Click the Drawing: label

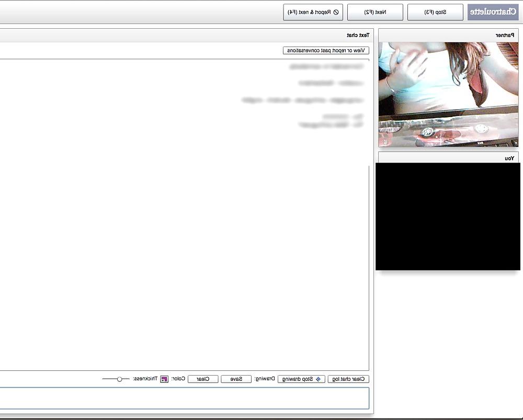coord(265,379)
